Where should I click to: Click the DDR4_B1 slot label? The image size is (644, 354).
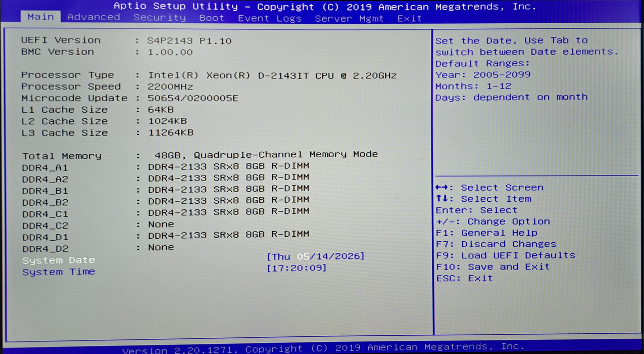pos(45,191)
